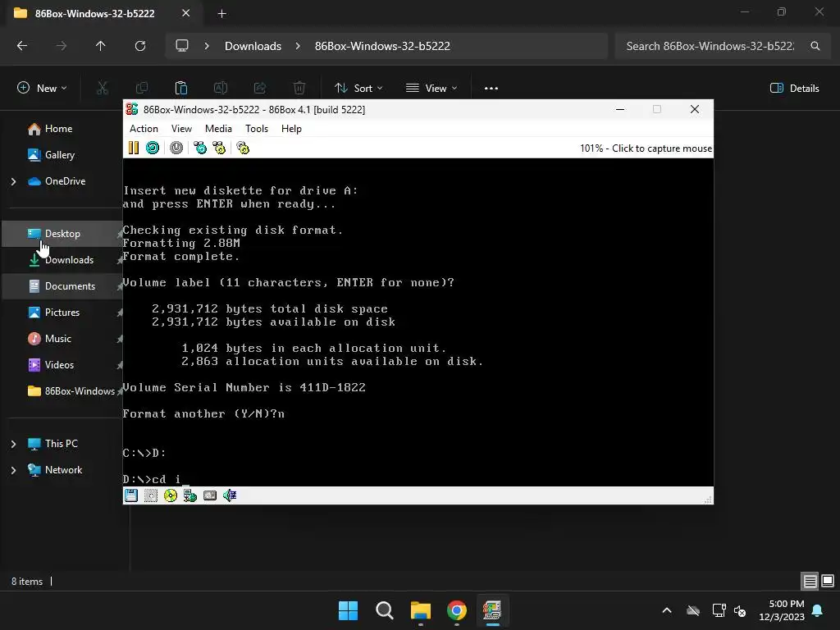
Task: Open the Help menu in 86Box
Action: click(291, 129)
